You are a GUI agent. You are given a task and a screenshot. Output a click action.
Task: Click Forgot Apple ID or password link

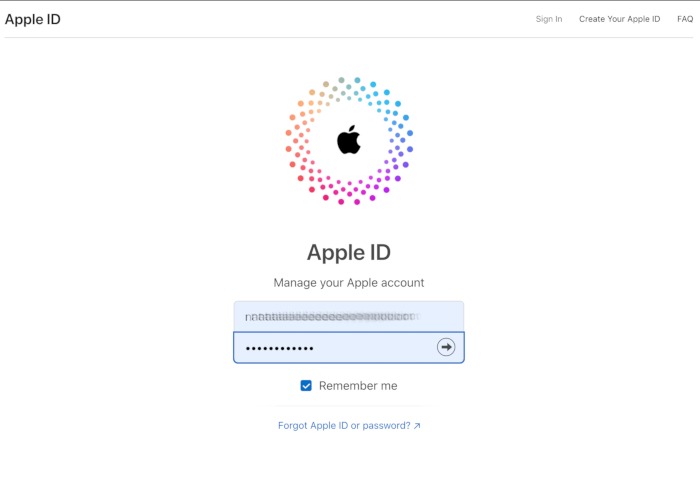(349, 426)
